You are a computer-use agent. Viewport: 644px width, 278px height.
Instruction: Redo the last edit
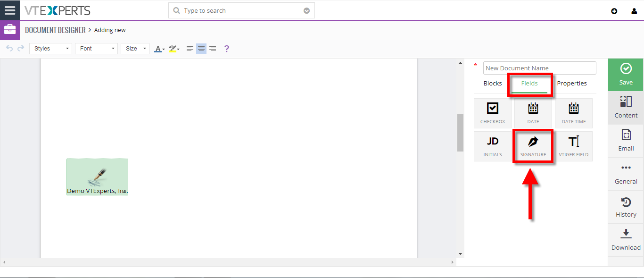pyautogui.click(x=21, y=48)
